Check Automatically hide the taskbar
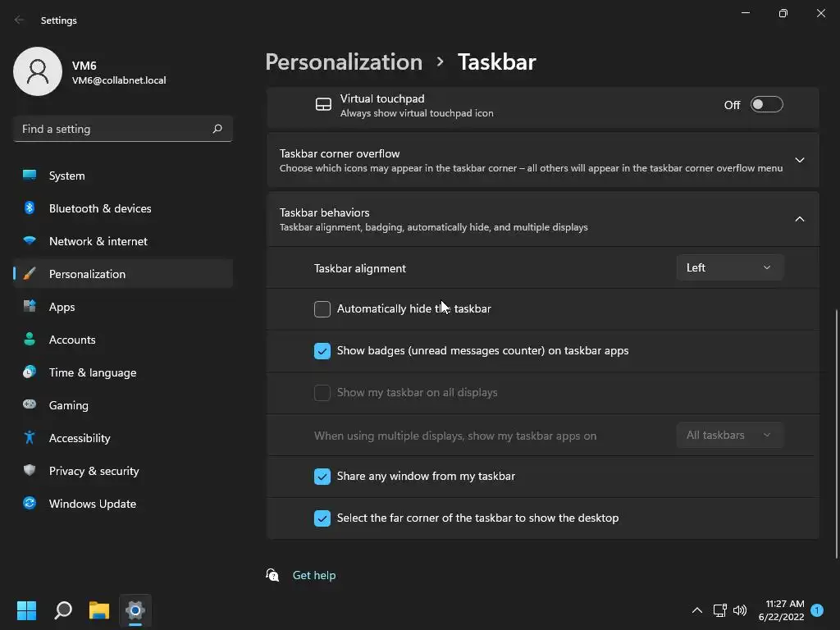 322,309
